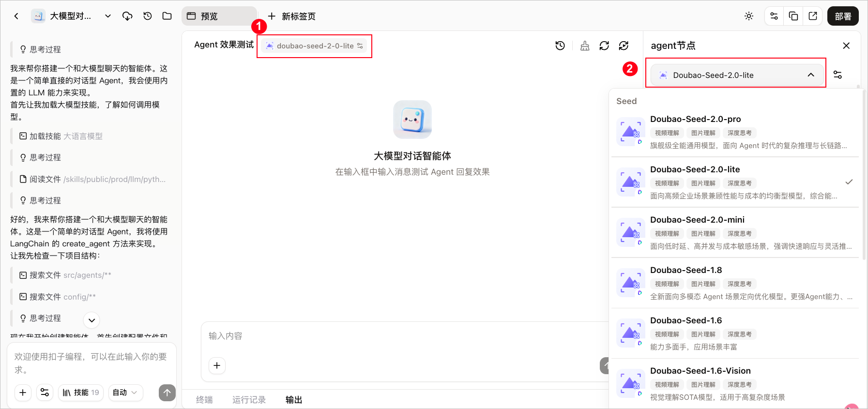Select the Doubao-Seed-2.0-pro model option
The width and height of the screenshot is (868, 409).
tap(735, 132)
